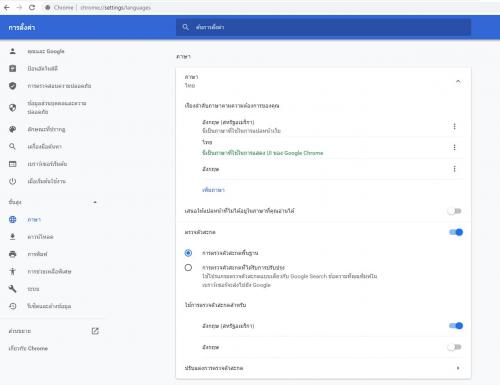Select the enhanced spell check radio button
The height and width of the screenshot is (385, 500).
[188, 267]
